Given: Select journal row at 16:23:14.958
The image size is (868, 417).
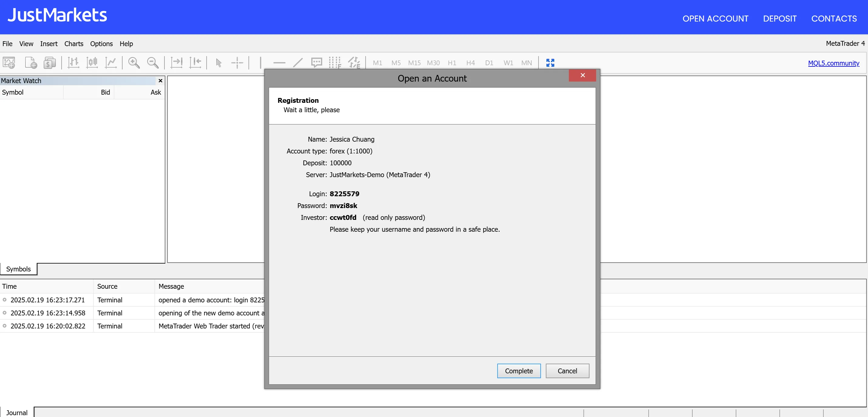Looking at the screenshot, I should 132,313.
